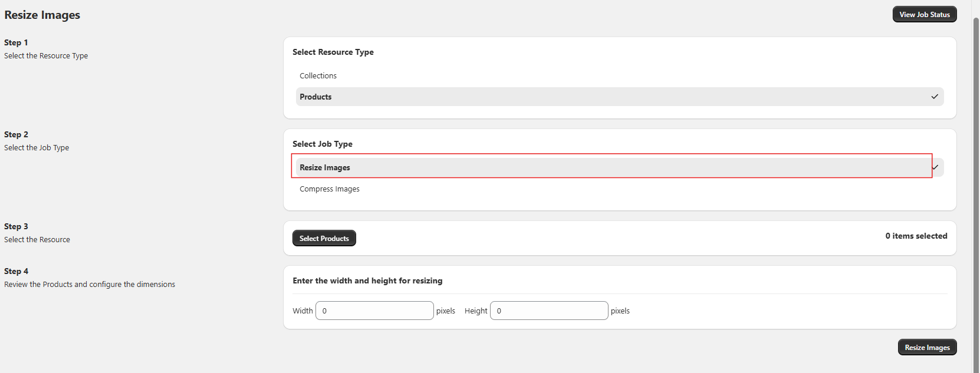Choose Collections as resource type
Image resolution: width=980 pixels, height=373 pixels.
pyautogui.click(x=620, y=75)
